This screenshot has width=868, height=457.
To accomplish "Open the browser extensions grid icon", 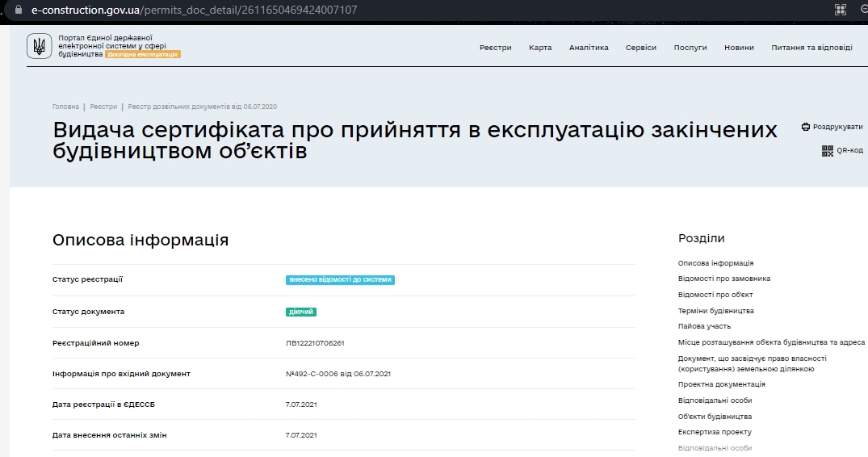I will click(x=841, y=10).
